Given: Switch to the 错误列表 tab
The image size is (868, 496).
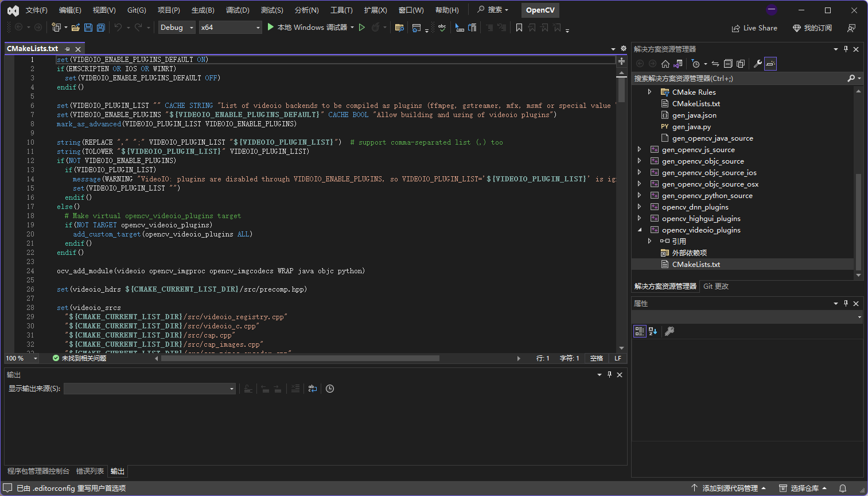Looking at the screenshot, I should point(90,471).
